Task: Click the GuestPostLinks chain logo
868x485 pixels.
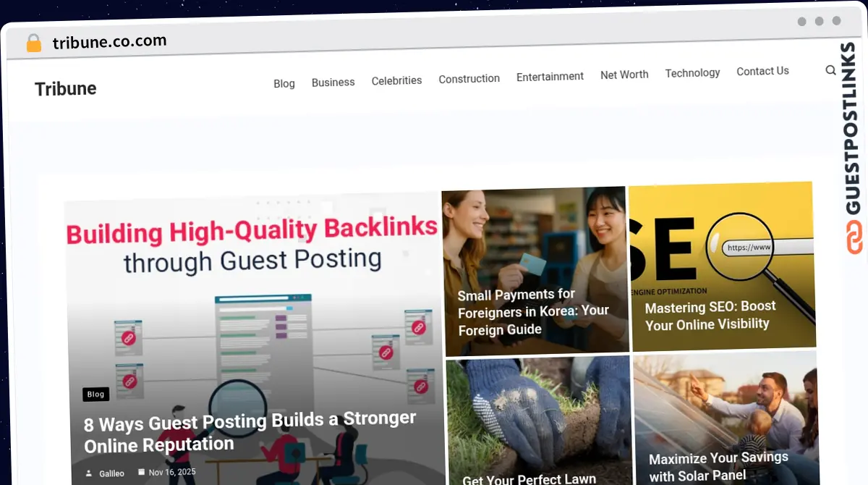Action: point(854,237)
